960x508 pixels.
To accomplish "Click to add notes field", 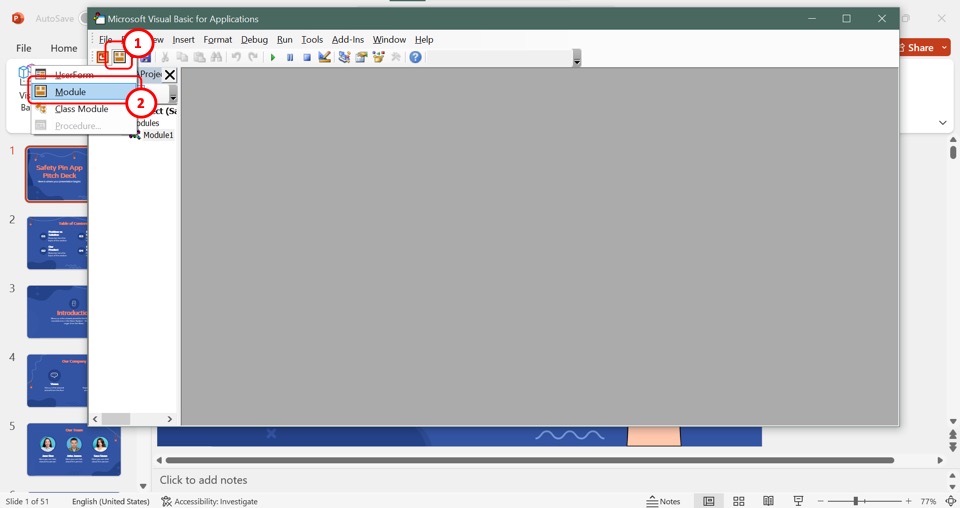I will [204, 480].
